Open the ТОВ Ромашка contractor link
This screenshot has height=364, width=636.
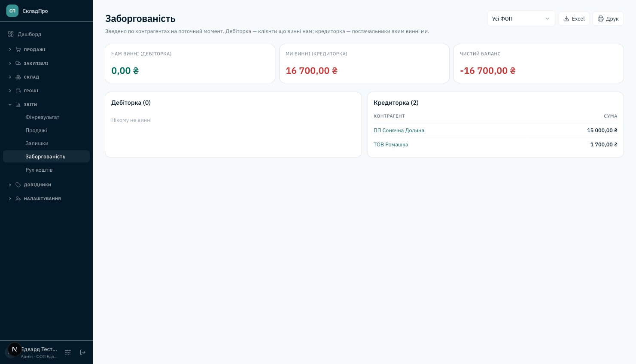coord(391,144)
